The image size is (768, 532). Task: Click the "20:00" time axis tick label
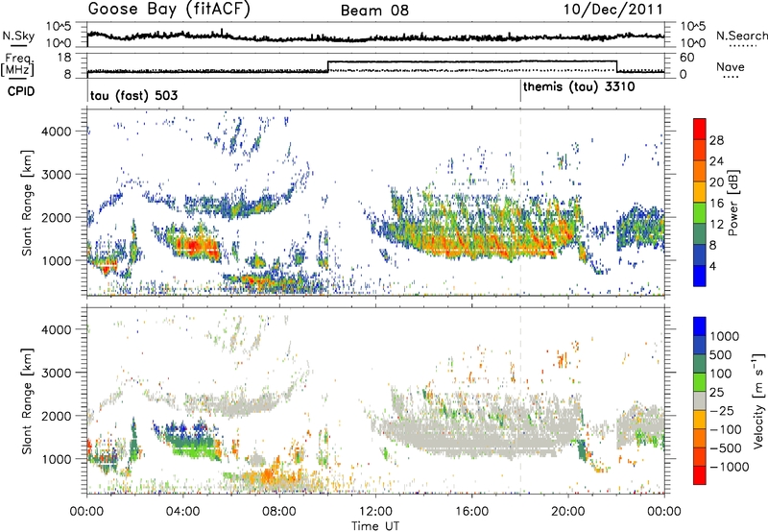pos(567,512)
